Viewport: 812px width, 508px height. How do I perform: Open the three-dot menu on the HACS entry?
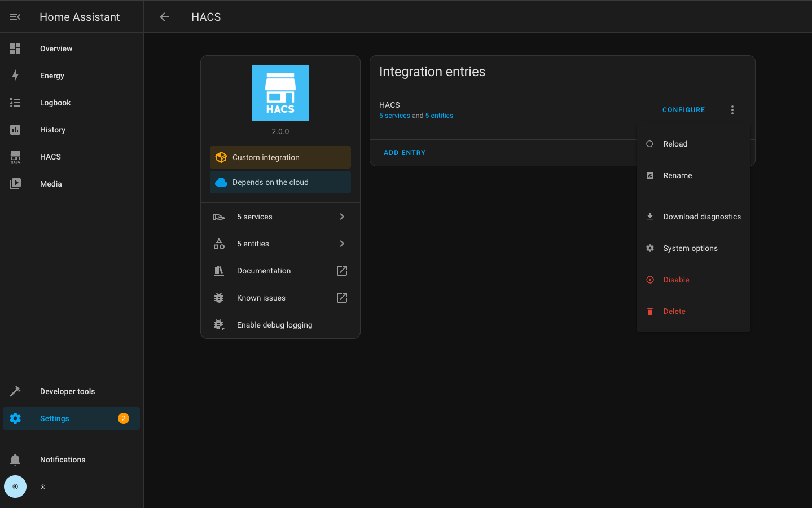732,109
